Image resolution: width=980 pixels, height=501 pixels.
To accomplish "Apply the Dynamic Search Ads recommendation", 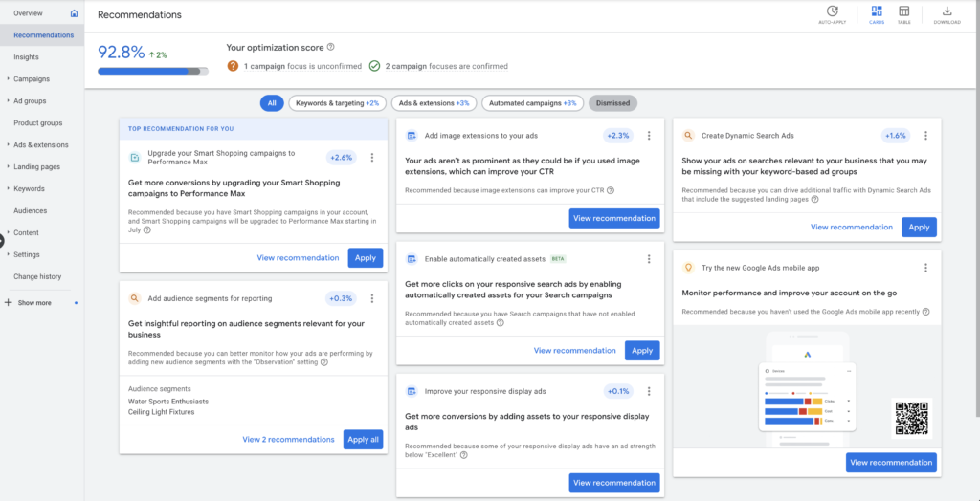I will [x=920, y=228].
